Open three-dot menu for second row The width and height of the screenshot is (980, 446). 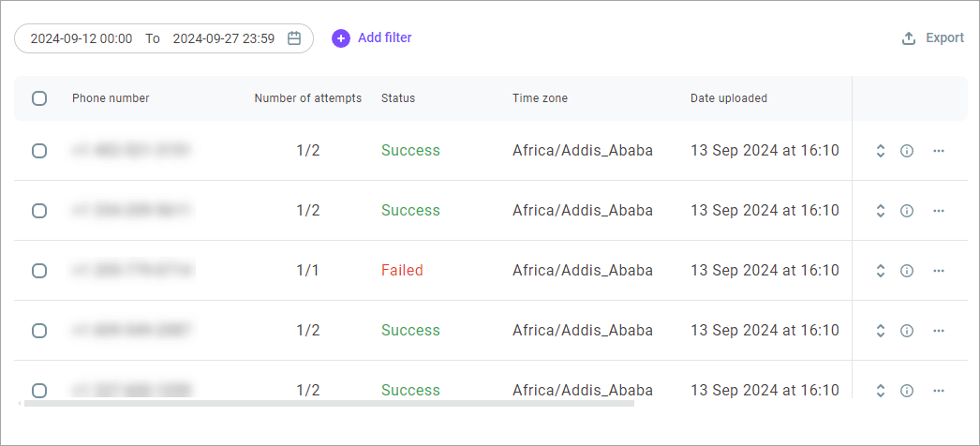click(938, 211)
